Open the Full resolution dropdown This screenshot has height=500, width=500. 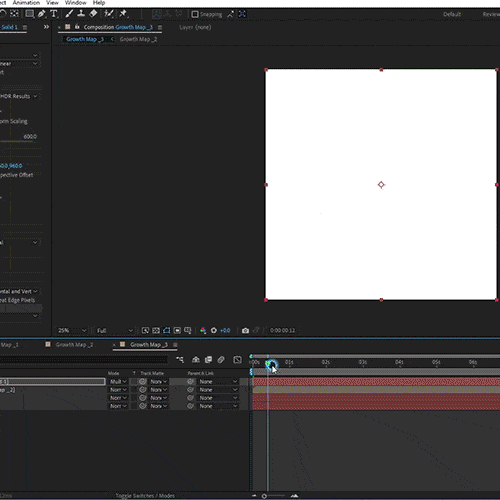click(115, 330)
